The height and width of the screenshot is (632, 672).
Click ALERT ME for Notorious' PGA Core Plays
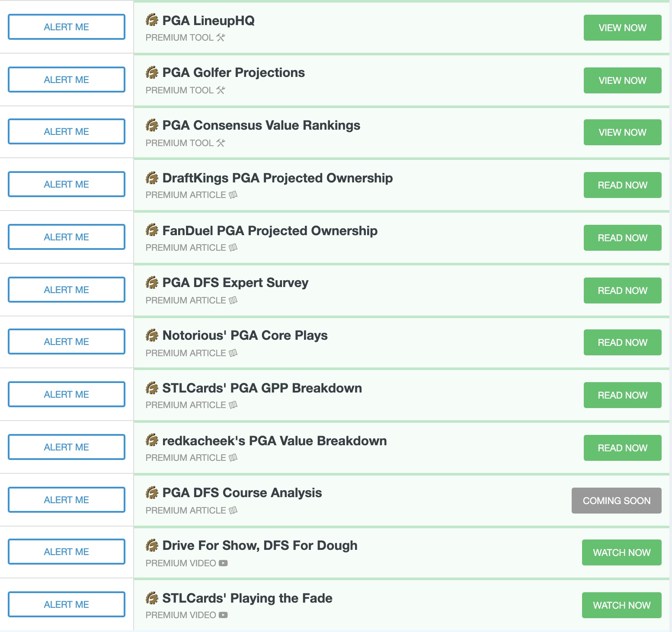(67, 342)
